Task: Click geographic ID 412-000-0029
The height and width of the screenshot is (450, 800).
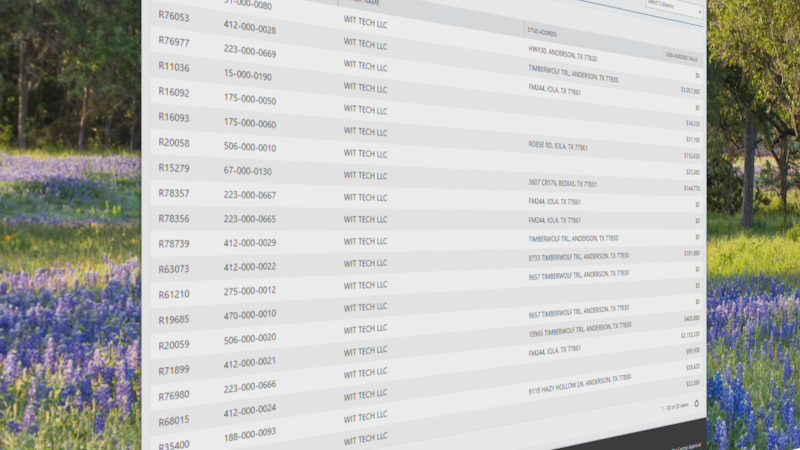Action: pyautogui.click(x=249, y=243)
